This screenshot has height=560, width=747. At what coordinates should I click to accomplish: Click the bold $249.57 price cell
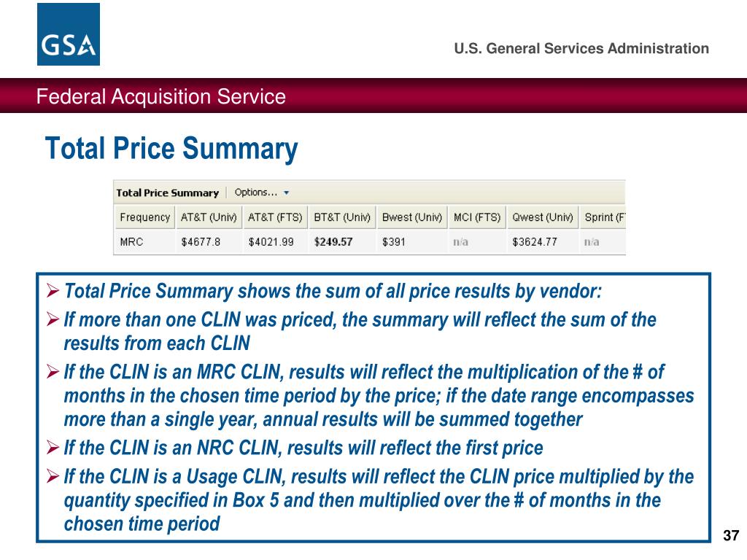(333, 242)
